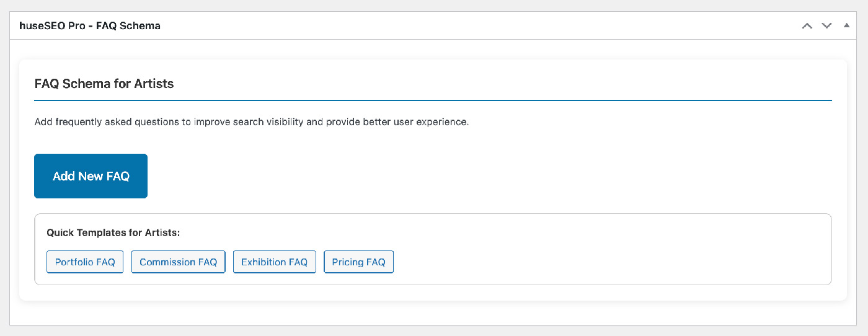
Task: Select the Pricing FAQ template
Action: (x=358, y=262)
